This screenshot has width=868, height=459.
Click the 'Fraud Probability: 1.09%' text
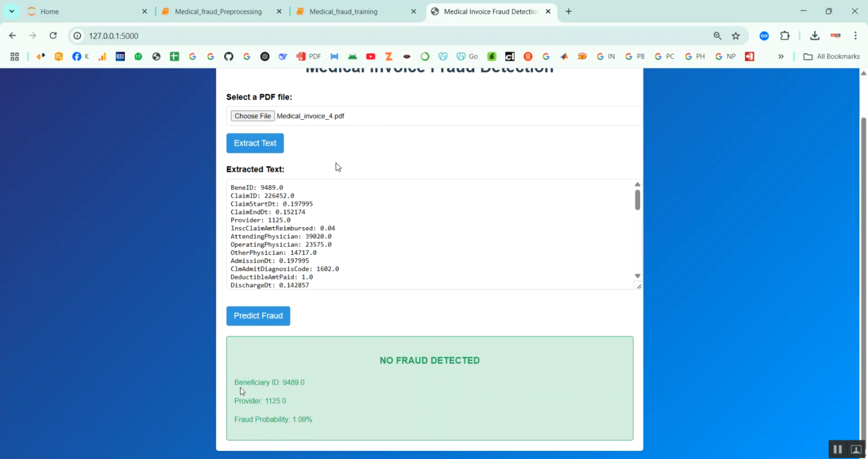pos(273,420)
